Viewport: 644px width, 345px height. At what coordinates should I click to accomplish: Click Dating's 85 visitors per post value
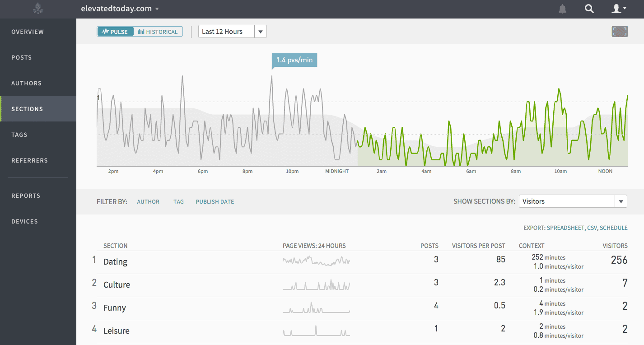pyautogui.click(x=500, y=260)
